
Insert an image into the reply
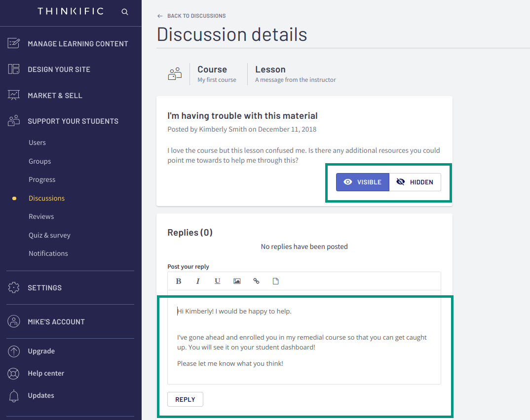click(236, 280)
